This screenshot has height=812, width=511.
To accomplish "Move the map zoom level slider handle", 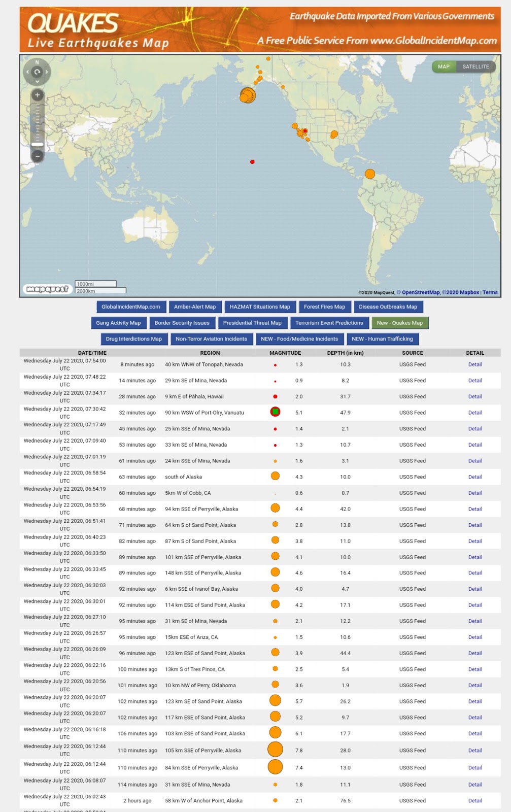I will (x=37, y=145).
